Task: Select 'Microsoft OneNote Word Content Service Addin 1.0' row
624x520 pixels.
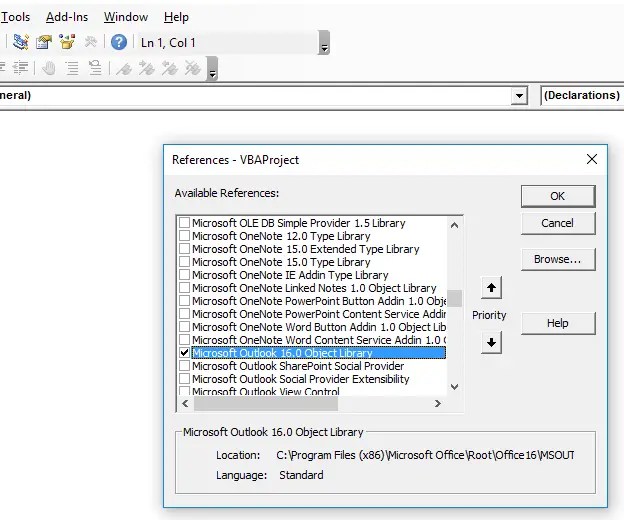Action: [319, 340]
